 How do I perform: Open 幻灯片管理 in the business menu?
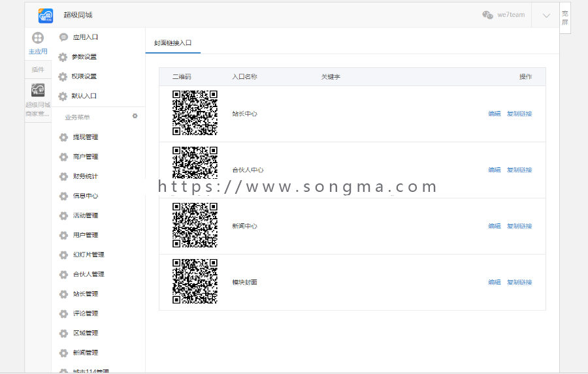[88, 255]
